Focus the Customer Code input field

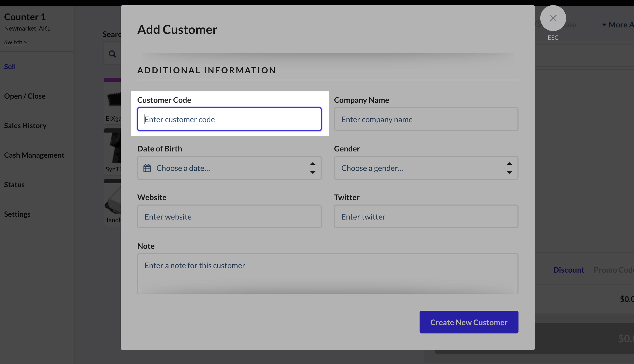pos(229,119)
